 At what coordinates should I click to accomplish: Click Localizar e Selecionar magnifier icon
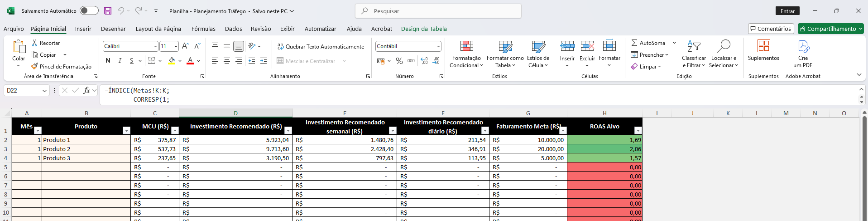pyautogui.click(x=724, y=46)
